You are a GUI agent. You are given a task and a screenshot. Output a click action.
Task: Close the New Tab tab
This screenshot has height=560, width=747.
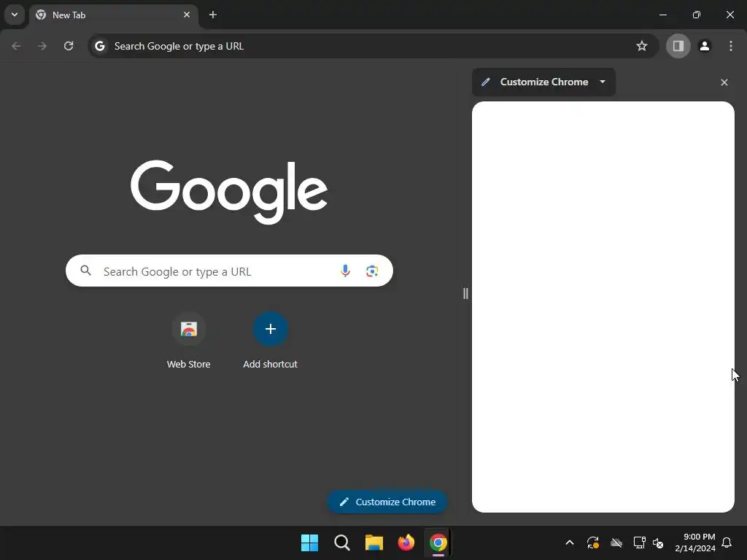pyautogui.click(x=187, y=15)
